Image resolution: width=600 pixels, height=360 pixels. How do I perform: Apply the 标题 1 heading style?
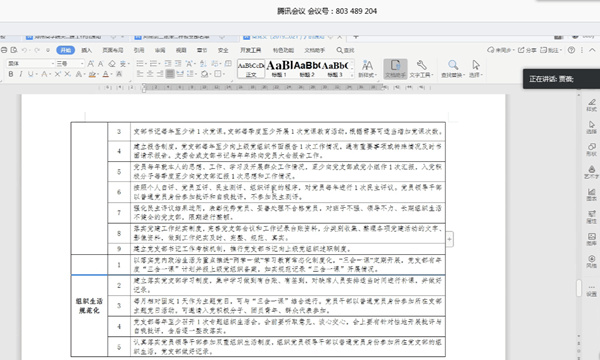pyautogui.click(x=279, y=69)
